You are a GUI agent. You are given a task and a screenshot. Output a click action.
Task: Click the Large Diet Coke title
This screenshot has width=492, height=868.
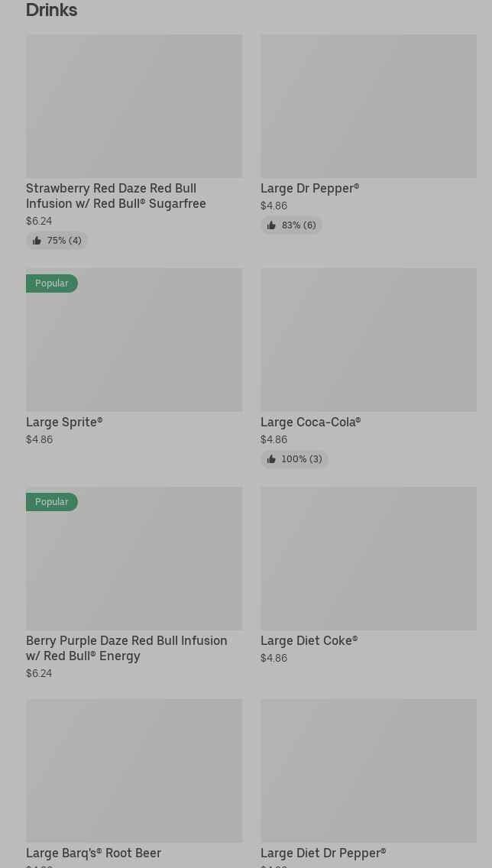tap(309, 640)
